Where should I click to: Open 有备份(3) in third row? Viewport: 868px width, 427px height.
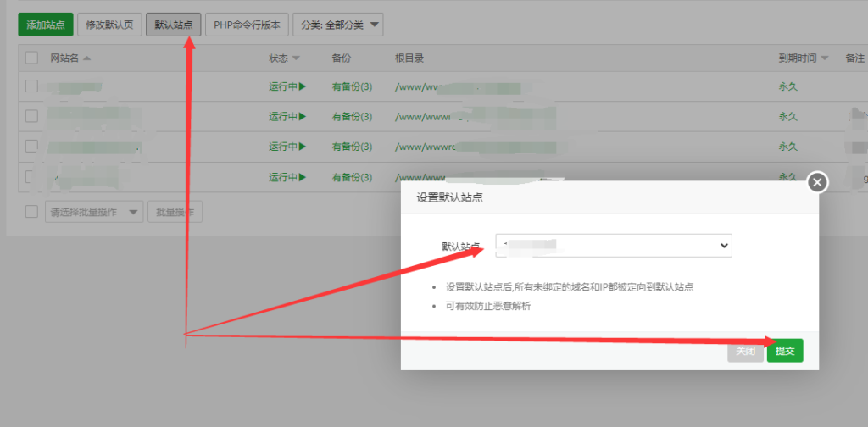352,147
